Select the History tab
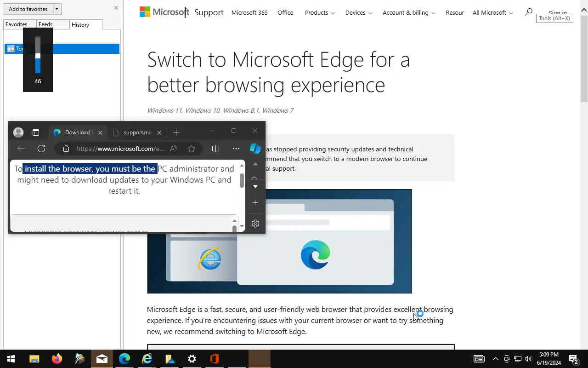588x368 pixels. coord(86,24)
